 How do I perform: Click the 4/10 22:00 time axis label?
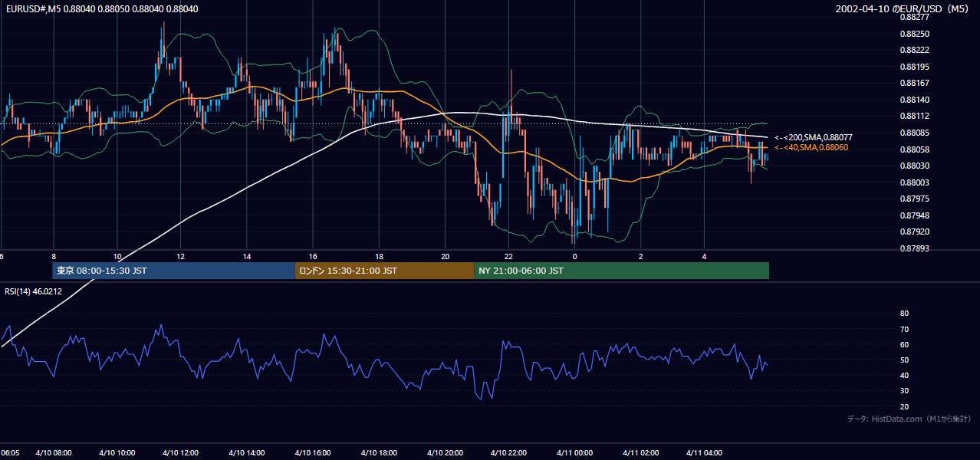click(x=509, y=453)
